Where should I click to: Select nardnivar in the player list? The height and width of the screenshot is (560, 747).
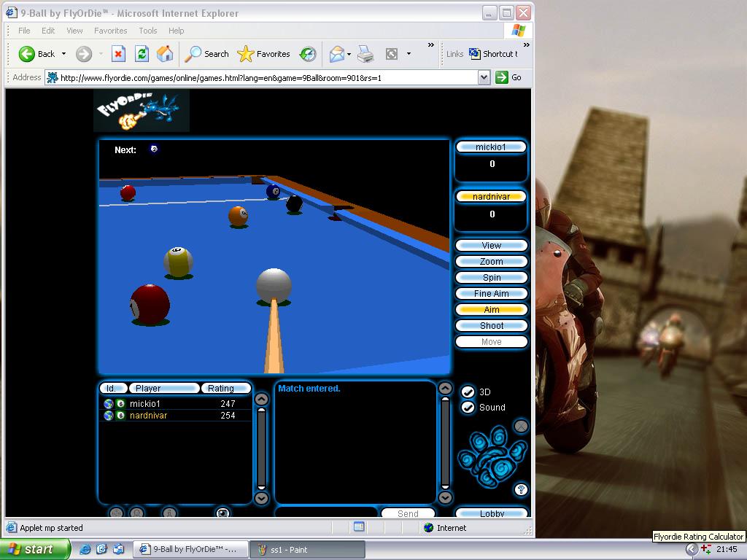coord(175,415)
